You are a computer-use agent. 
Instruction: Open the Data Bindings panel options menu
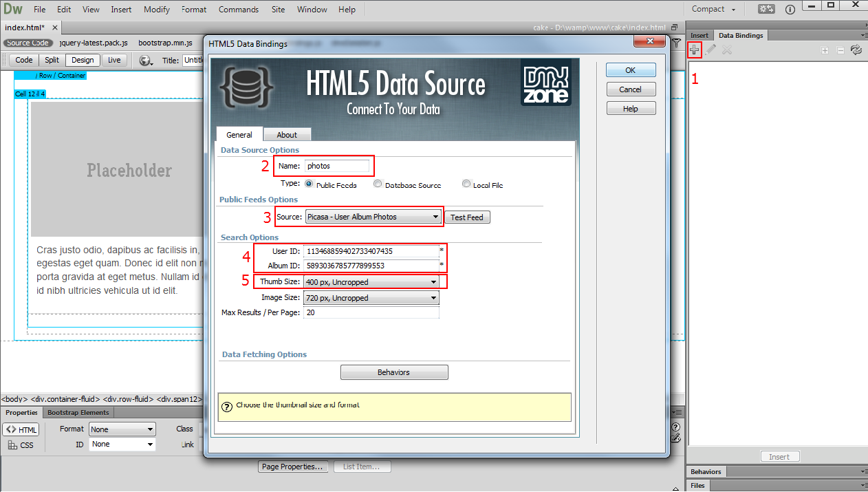tap(863, 35)
